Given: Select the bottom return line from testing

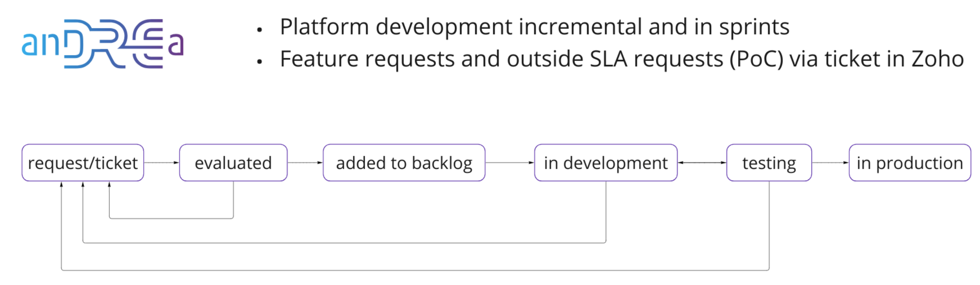Looking at the screenshot, I should (415, 270).
